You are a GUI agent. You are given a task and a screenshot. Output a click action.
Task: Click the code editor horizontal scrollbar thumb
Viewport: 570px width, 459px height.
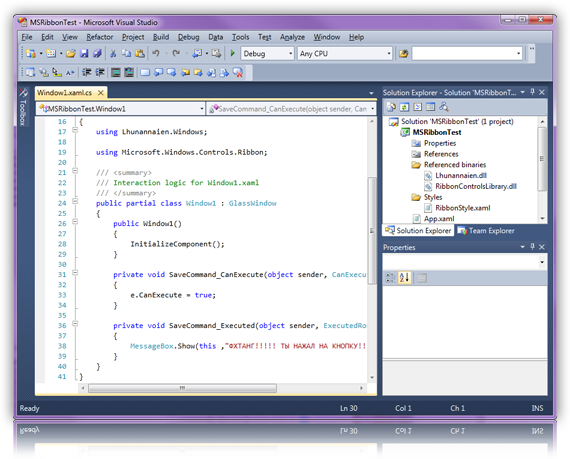click(x=182, y=388)
